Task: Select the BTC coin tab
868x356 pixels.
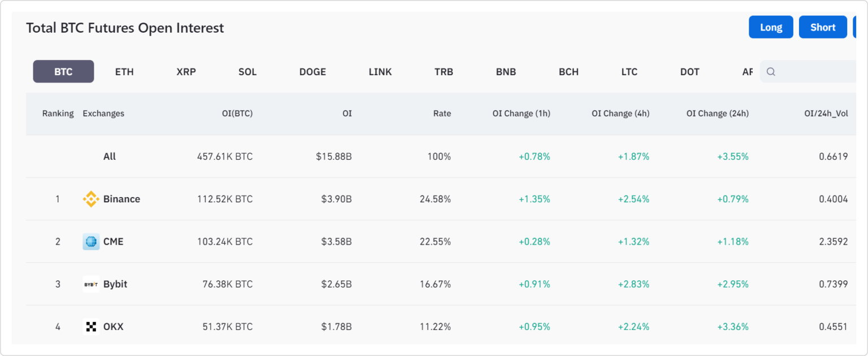Action: [63, 72]
